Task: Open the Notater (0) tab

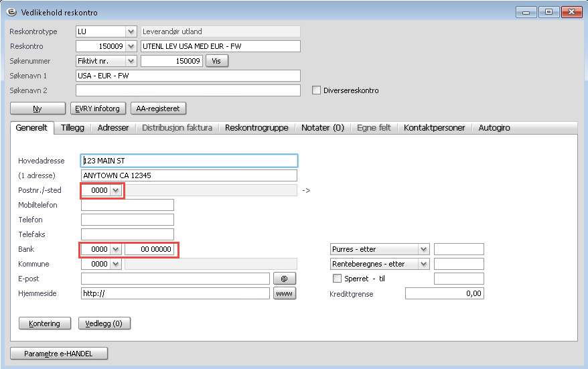Action: pos(323,127)
